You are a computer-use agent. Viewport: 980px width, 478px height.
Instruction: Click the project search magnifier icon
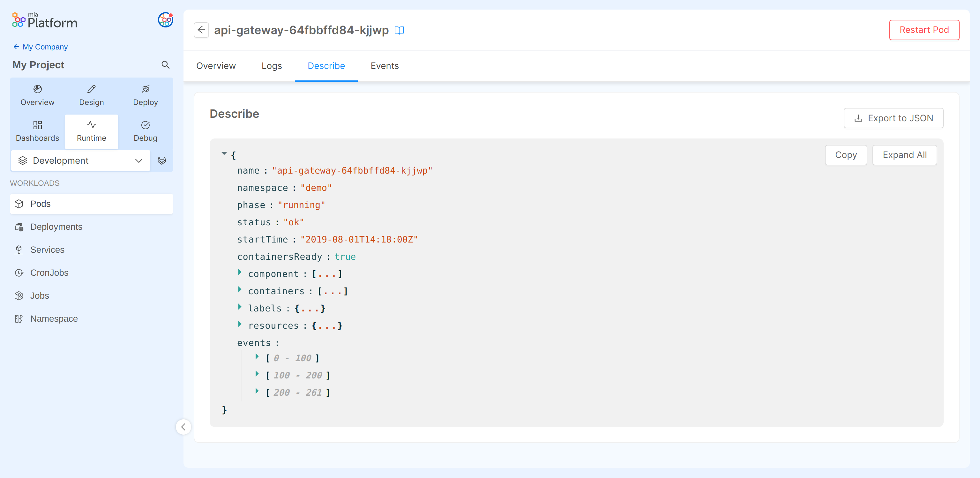[x=165, y=65]
